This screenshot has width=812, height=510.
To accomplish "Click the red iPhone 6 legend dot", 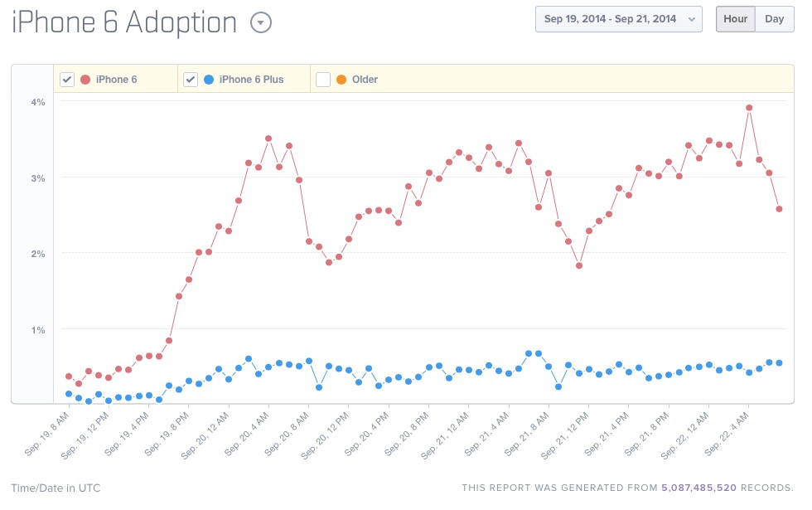I will tap(85, 80).
